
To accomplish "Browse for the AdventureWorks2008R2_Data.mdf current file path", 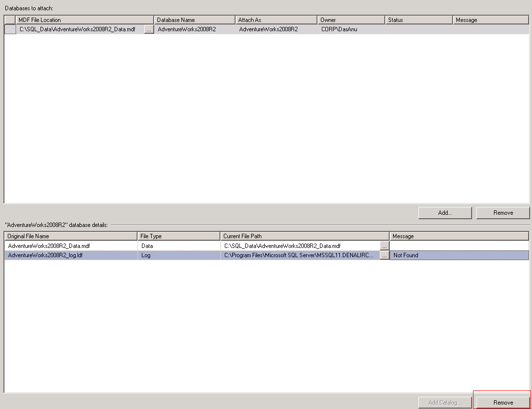I will coord(384,245).
